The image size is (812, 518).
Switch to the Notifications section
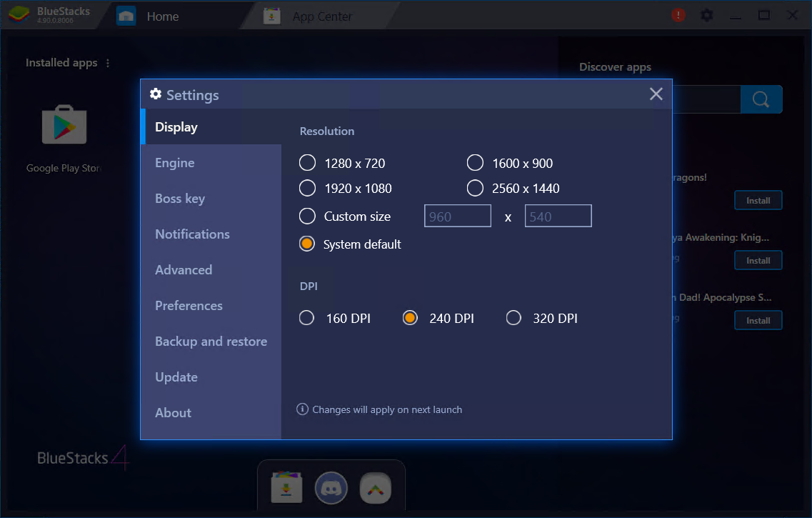coord(211,234)
